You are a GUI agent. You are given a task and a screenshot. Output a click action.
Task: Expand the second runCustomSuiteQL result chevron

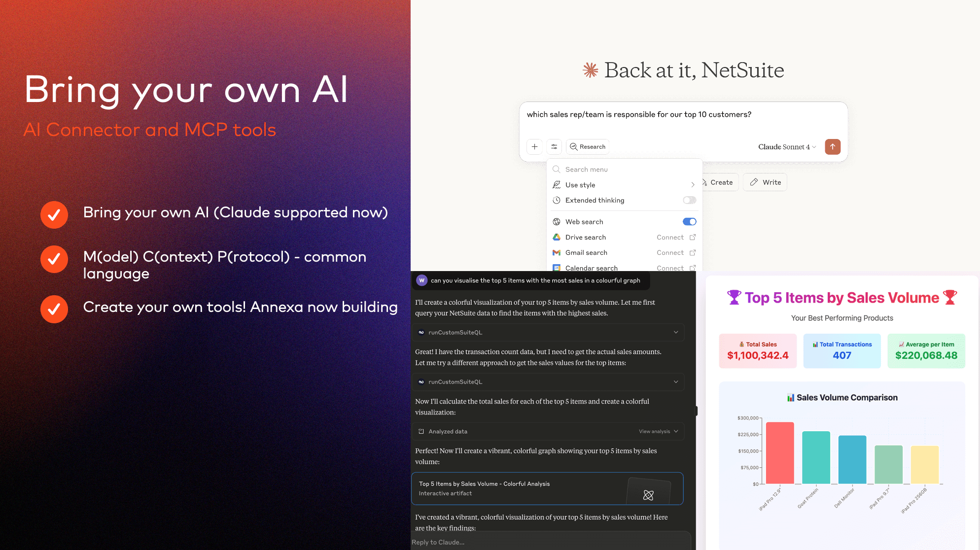pyautogui.click(x=676, y=382)
